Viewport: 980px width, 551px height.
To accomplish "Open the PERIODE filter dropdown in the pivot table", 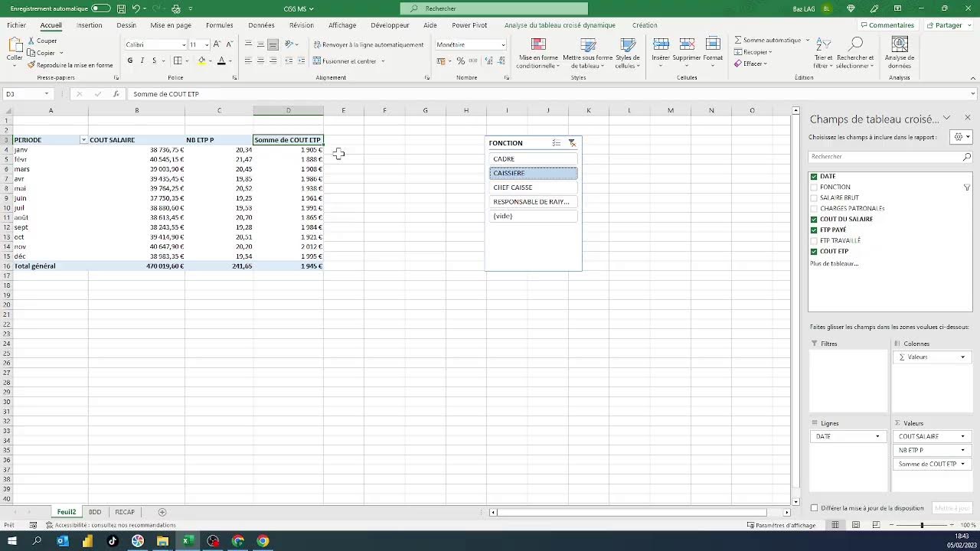I will (x=83, y=140).
